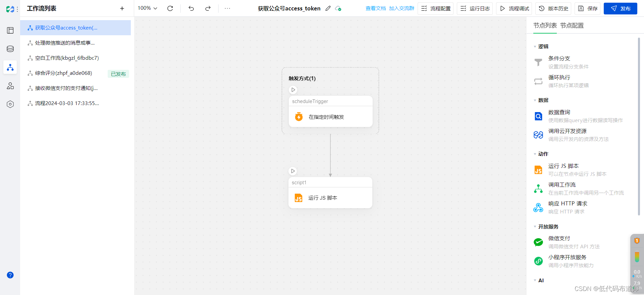644x295 pixels.
Task: Add 调用云开发资源 node icon
Action: [x=538, y=135]
